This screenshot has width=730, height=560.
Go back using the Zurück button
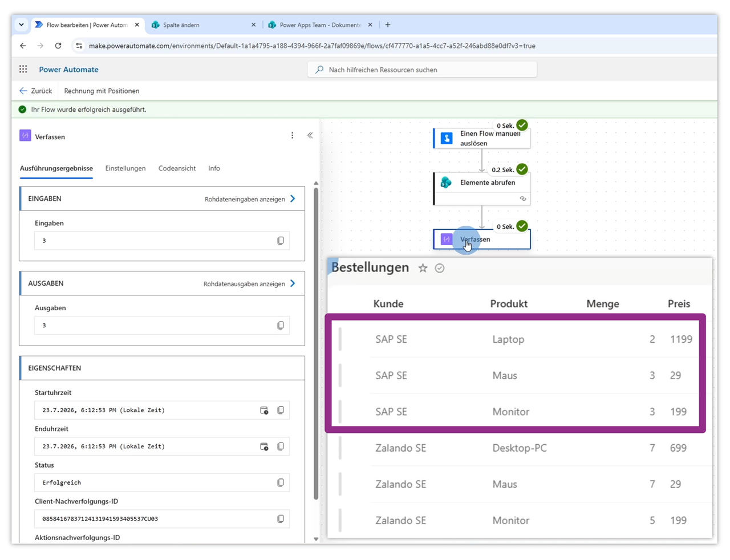35,91
